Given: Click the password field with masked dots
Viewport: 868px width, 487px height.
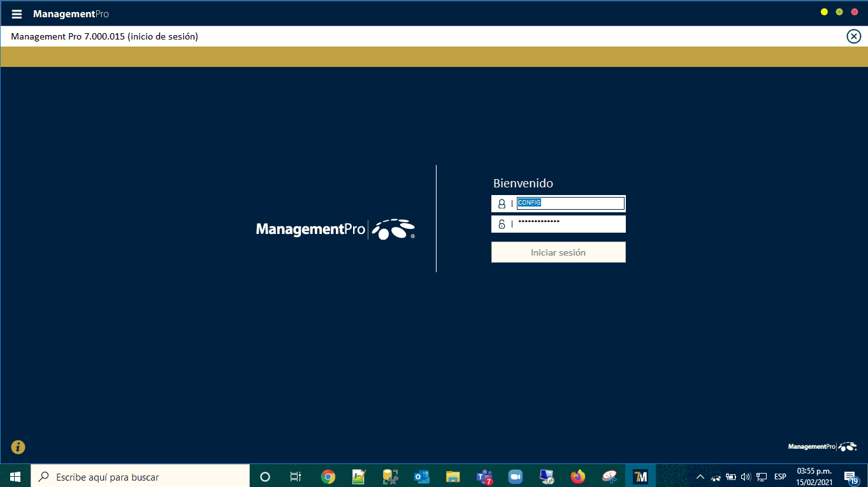Looking at the screenshot, I should [x=570, y=224].
